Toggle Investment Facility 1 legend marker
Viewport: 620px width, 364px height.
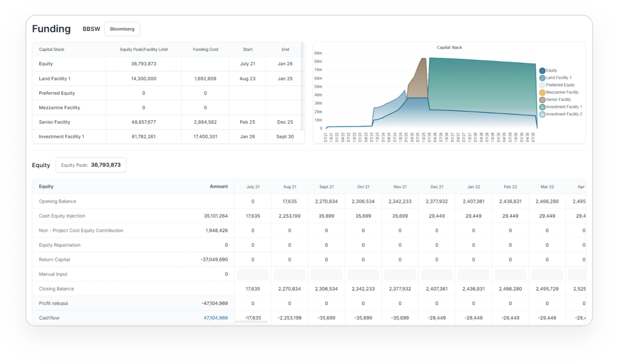point(542,107)
